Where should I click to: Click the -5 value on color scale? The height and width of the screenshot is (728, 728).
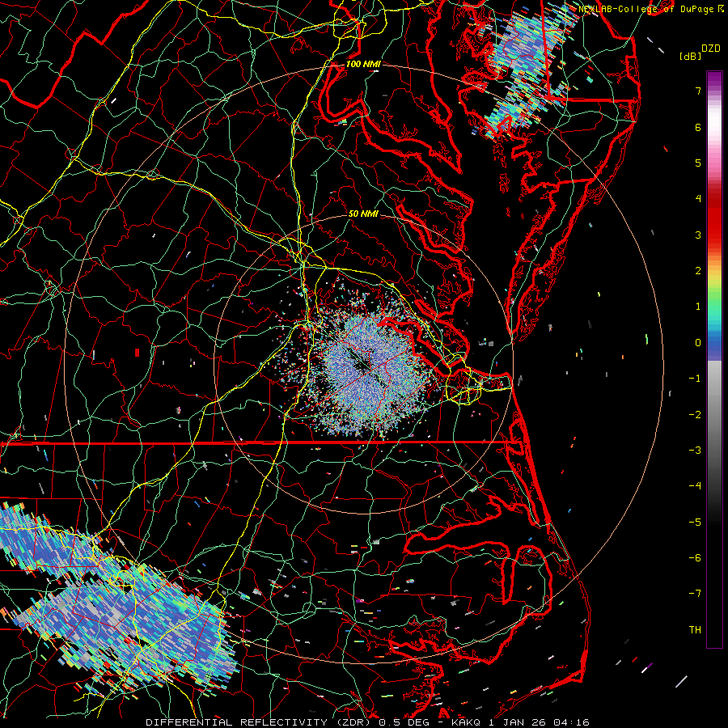(695, 523)
